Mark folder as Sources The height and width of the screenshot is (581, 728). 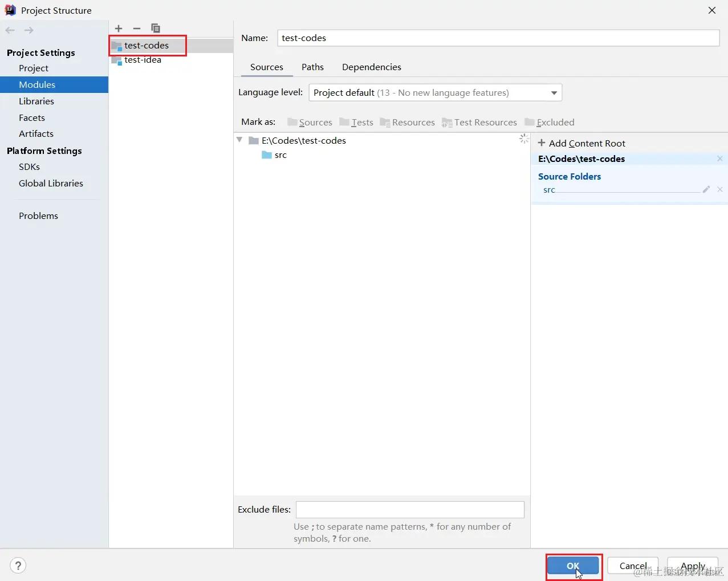pos(310,122)
